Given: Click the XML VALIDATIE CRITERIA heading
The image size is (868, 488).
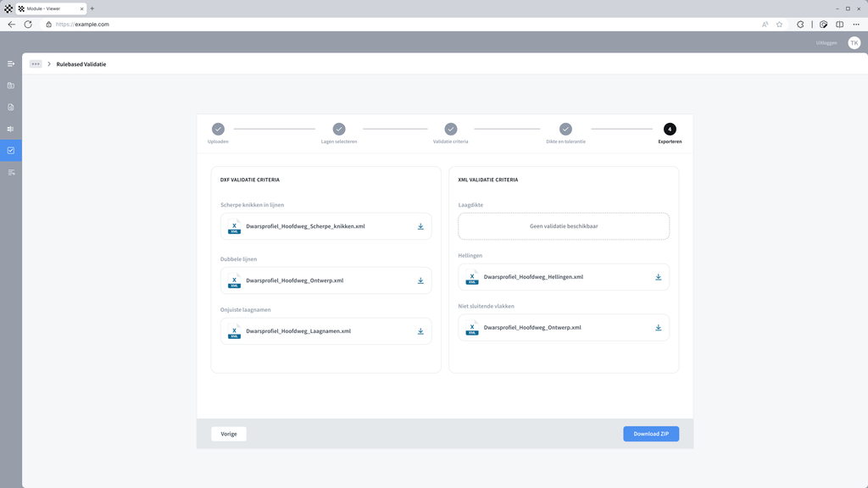Looking at the screenshot, I should tap(487, 180).
